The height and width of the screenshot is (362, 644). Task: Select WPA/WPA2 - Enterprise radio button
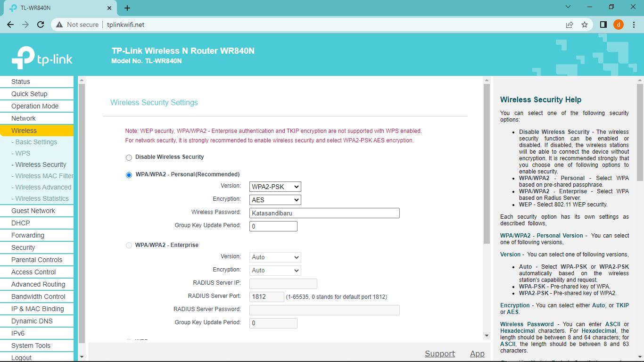pyautogui.click(x=129, y=246)
